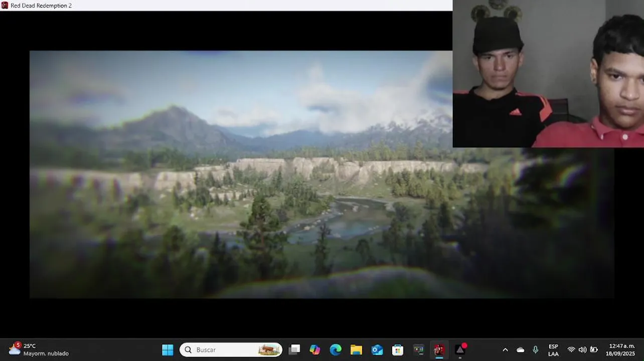Open Microsoft Edge browser
The height and width of the screenshot is (361, 644).
[x=336, y=349]
